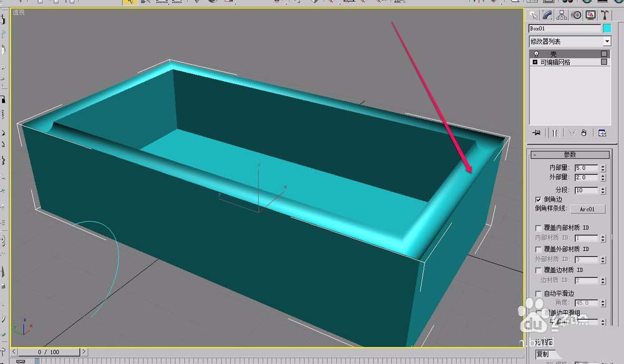Screen dimensions: 624x364
Task: Click the 外部量 spinner arrows
Action: tap(603, 177)
